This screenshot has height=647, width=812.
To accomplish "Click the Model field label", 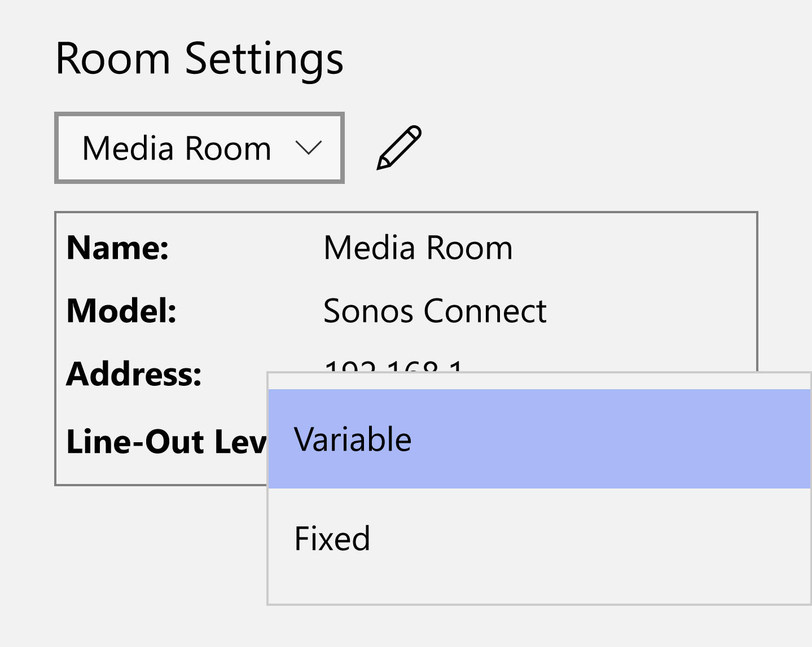I will 121,310.
